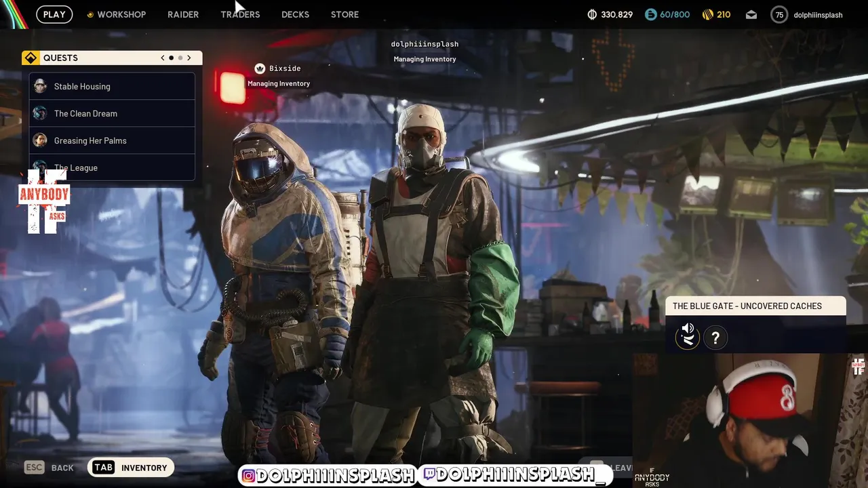This screenshot has width=868, height=488.
Task: Click the 60/800 token counter
Action: [x=675, y=14]
